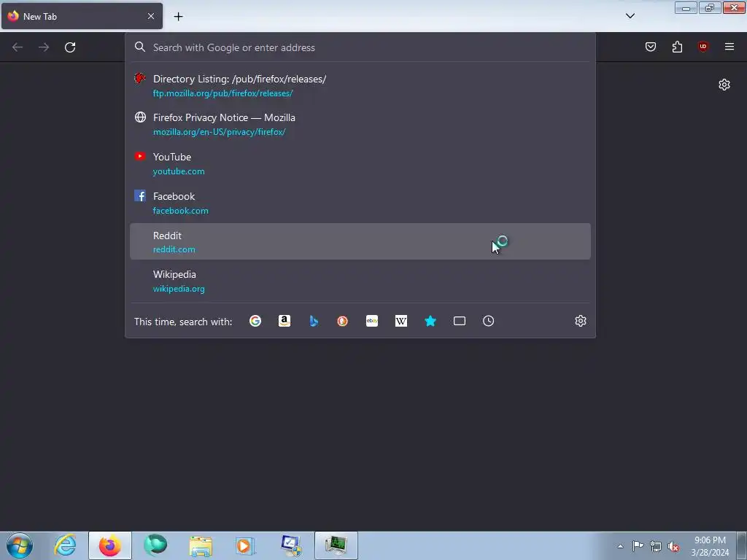Open the Directory Listing /pub/firefox/releases/ suggestion
This screenshot has height=560, width=747.
click(360, 86)
